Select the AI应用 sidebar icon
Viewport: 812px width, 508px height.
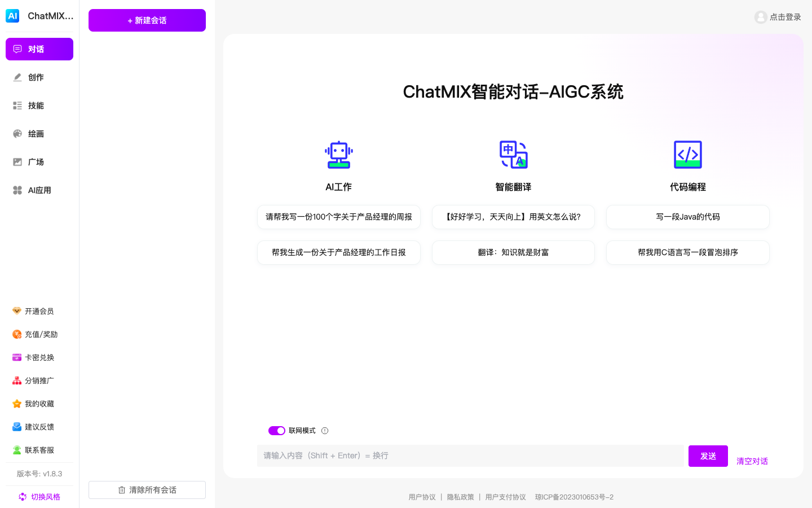point(39,190)
